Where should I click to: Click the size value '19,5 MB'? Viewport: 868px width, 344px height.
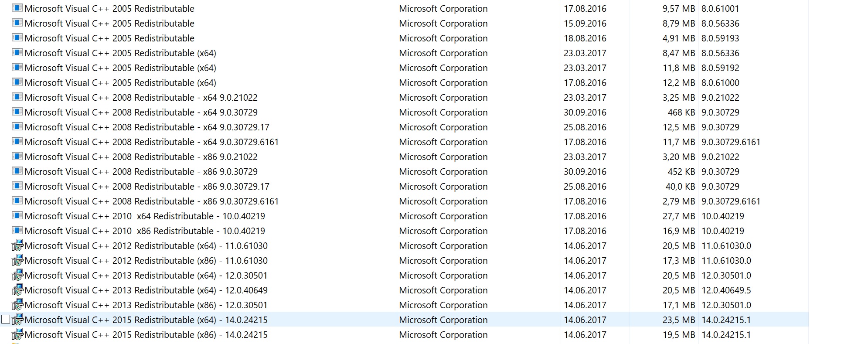tap(679, 335)
